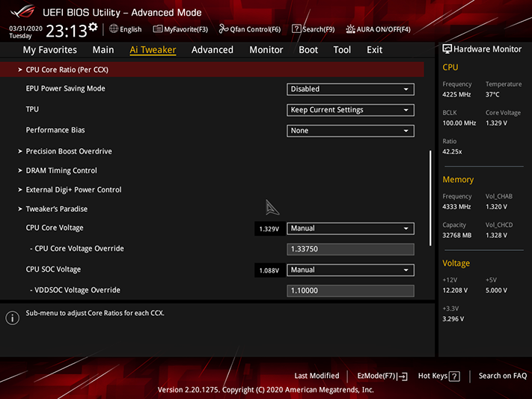This screenshot has height=399, width=532.
Task: Switch to the Tool tab
Action: click(x=342, y=50)
